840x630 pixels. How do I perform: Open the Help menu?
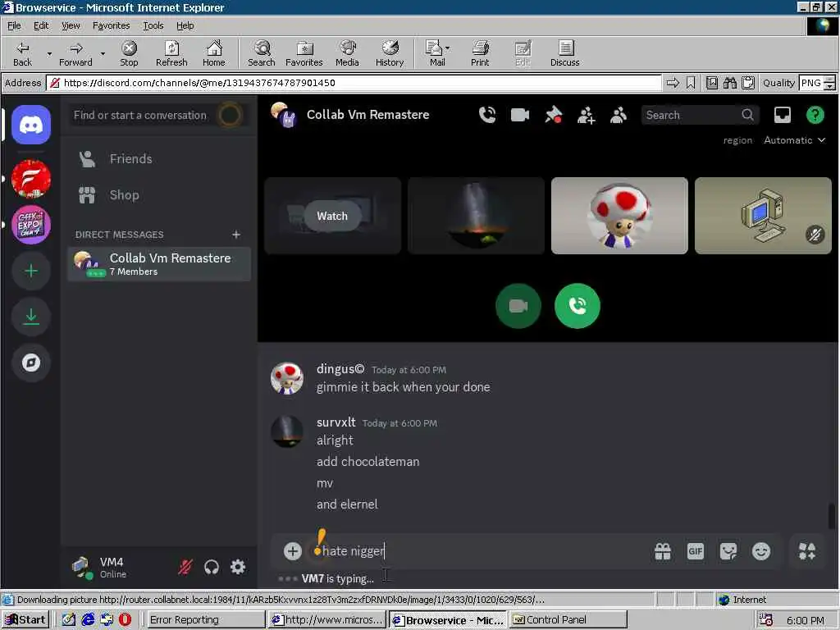tap(185, 25)
